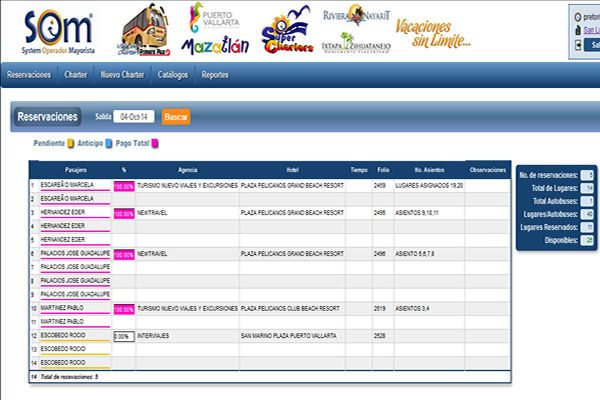600x400 pixels.
Task: Click the yellow Pendiente legend swatch
Action: [69, 144]
